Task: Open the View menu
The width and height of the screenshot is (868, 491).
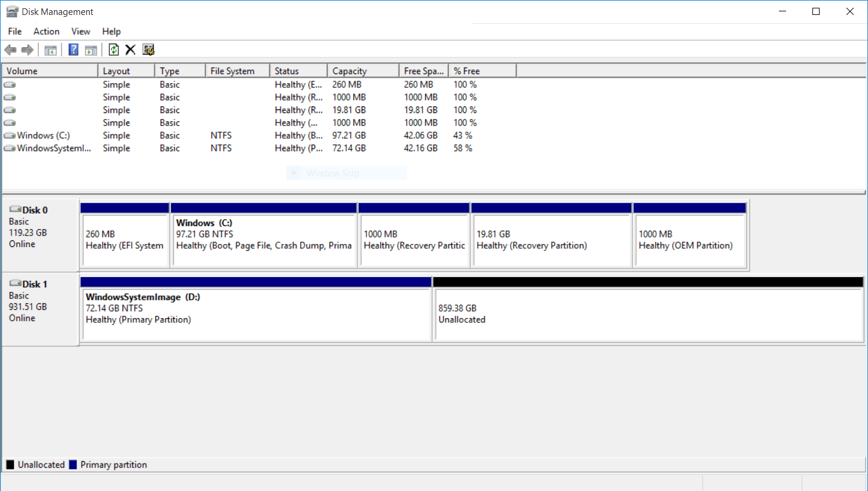Action: [x=81, y=31]
